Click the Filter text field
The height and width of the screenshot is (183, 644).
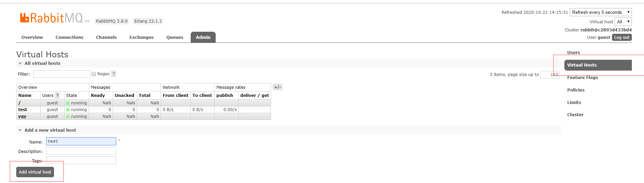pos(62,74)
